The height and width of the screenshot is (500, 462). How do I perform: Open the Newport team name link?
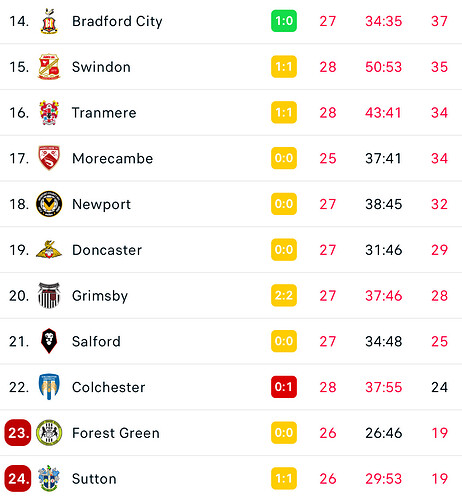tap(102, 205)
